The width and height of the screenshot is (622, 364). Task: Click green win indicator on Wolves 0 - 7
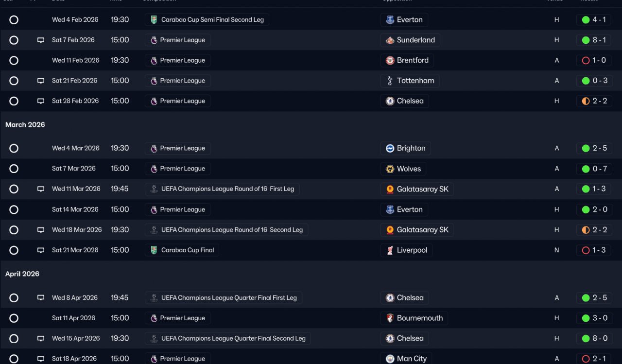coord(586,169)
